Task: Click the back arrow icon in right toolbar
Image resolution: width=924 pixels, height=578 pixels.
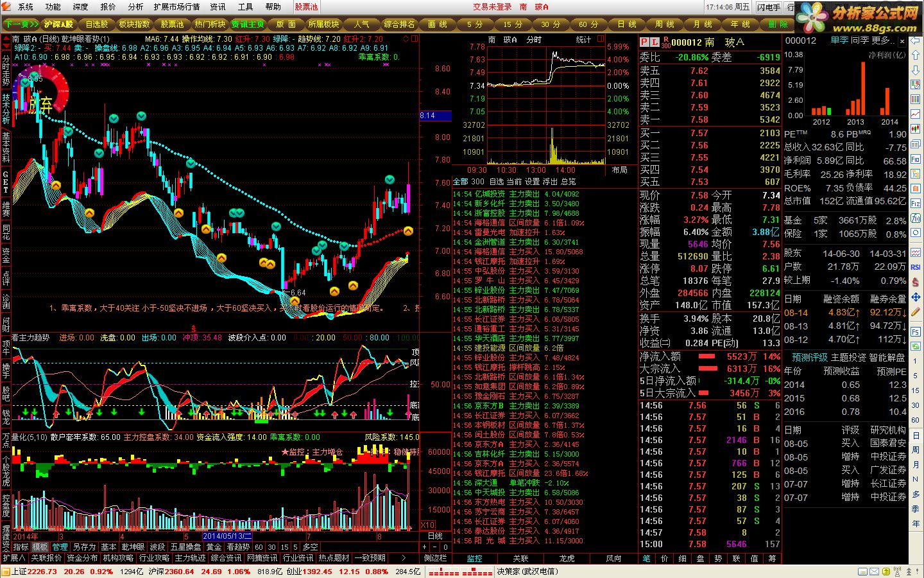Action: tap(916, 40)
